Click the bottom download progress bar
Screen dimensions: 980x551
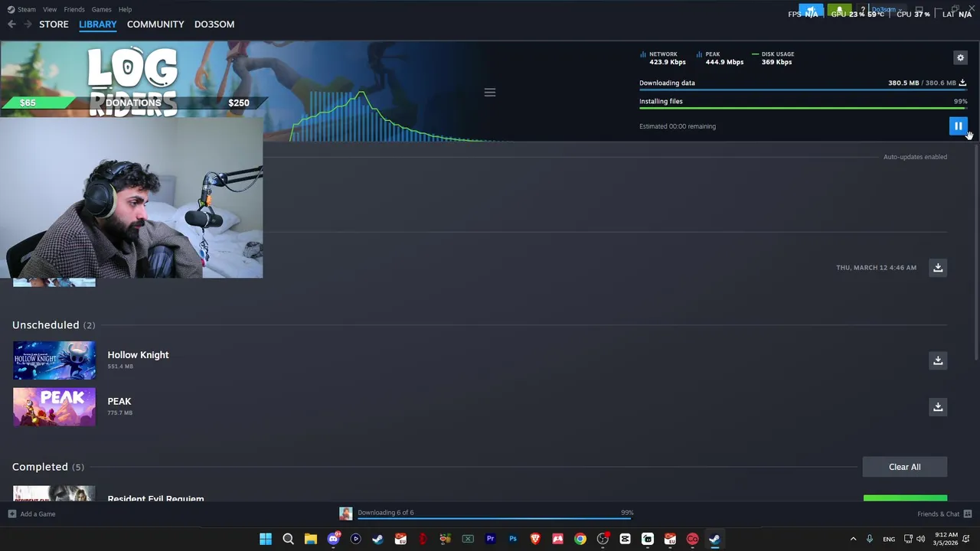point(495,519)
